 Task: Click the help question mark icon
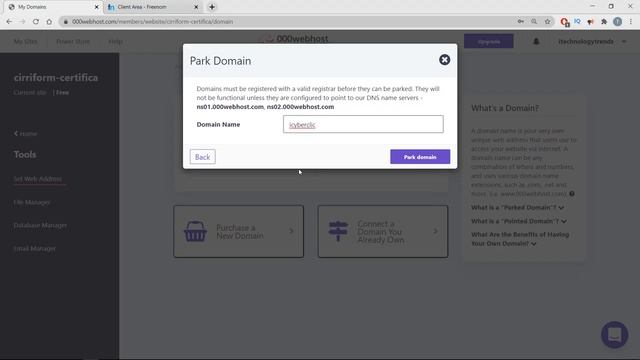pyautogui.click(x=572, y=193)
